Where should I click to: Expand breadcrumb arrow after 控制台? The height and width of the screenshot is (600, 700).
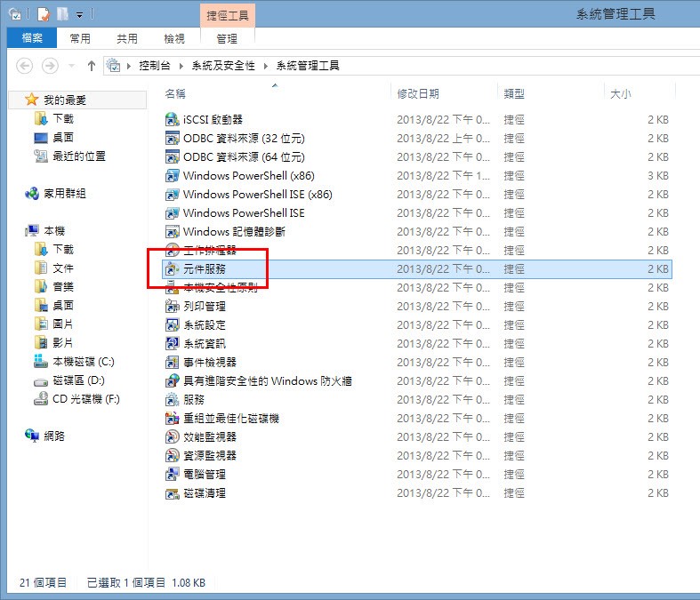tap(181, 66)
